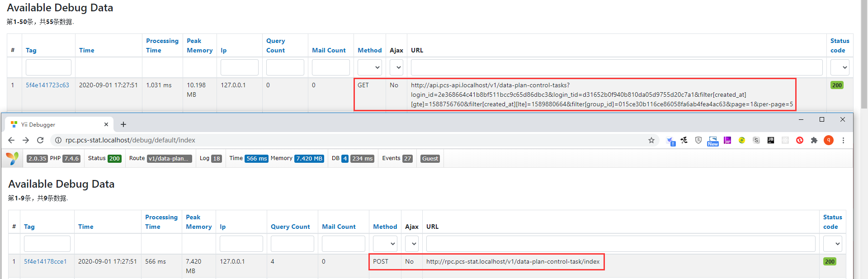This screenshot has width=868, height=279.
Task: Sort the lower table by Time
Action: pos(86,227)
